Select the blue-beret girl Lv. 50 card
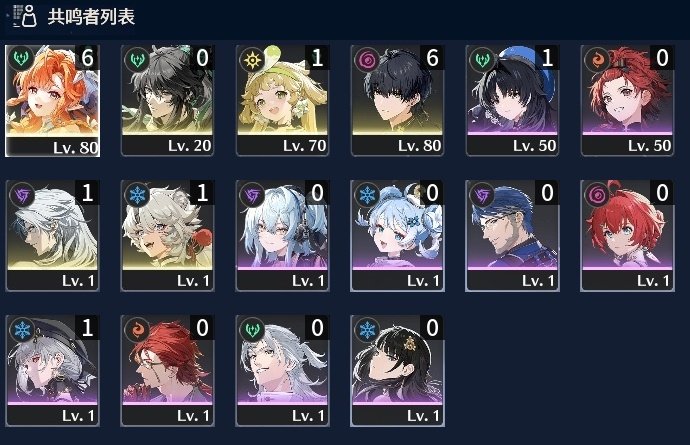The width and height of the screenshot is (690, 445). (512, 100)
